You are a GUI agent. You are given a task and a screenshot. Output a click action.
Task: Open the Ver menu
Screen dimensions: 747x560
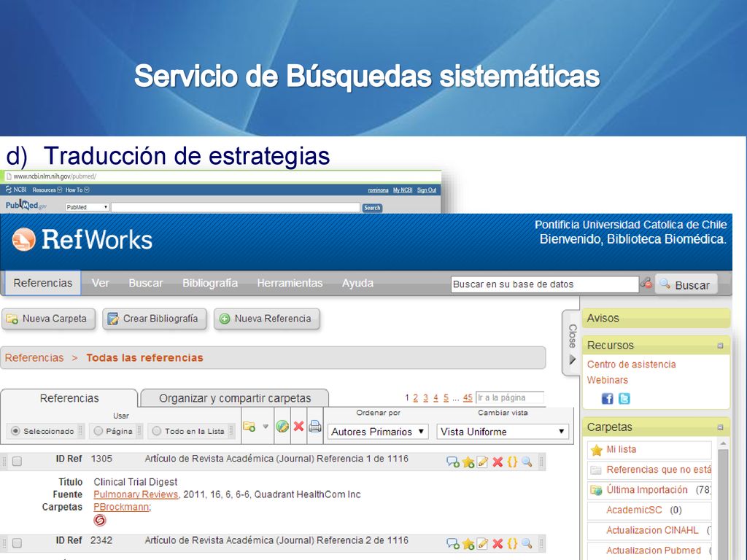(x=101, y=283)
